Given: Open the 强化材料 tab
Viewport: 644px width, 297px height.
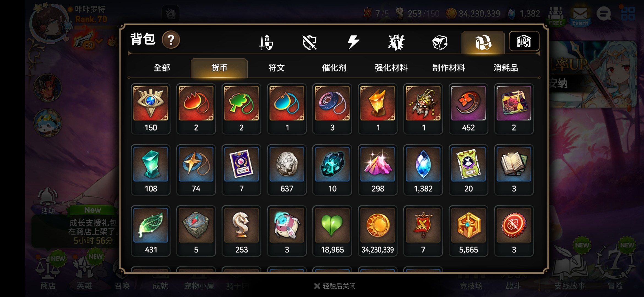Looking at the screenshot, I should 391,68.
